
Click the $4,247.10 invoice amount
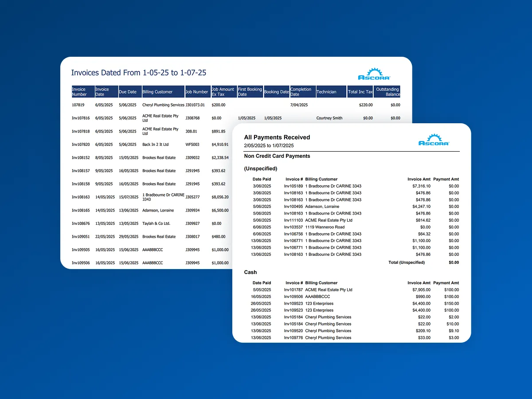click(421, 207)
